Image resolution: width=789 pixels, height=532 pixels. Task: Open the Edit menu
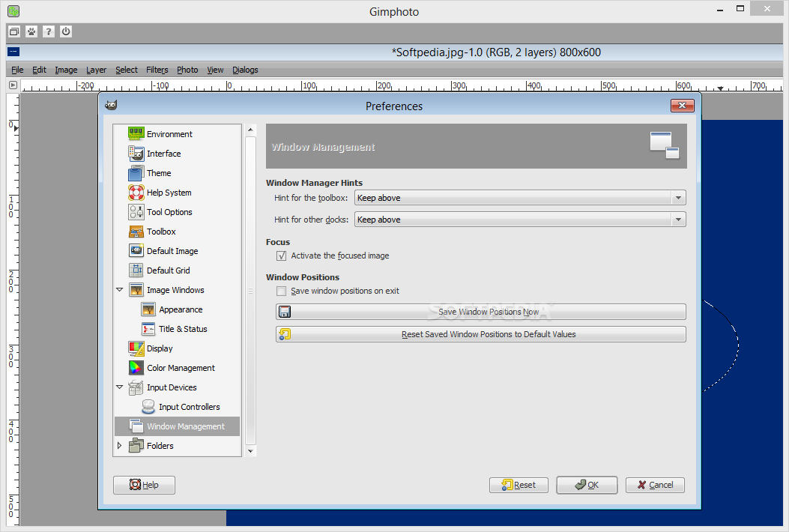pyautogui.click(x=39, y=70)
